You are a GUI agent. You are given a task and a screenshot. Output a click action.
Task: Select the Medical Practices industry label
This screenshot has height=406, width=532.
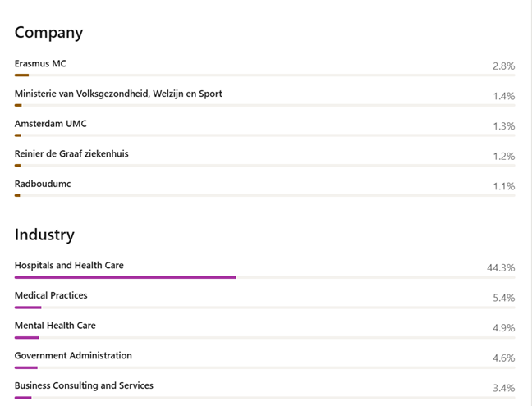[x=51, y=295]
